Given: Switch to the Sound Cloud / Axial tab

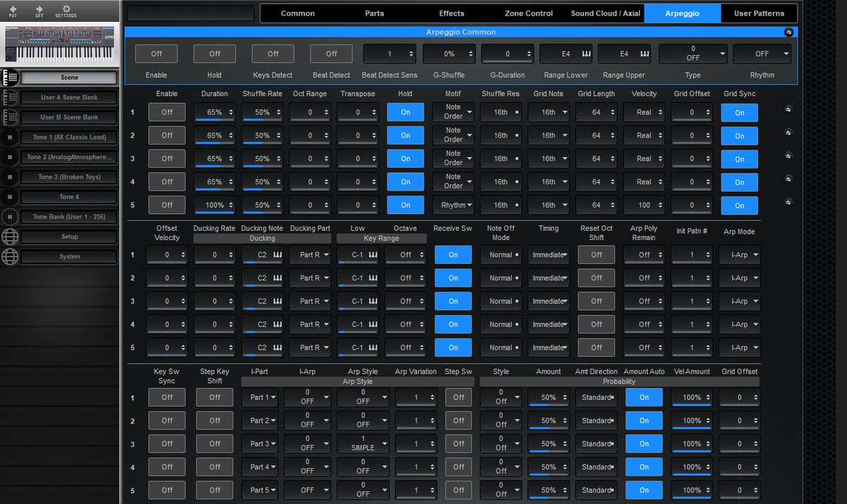Looking at the screenshot, I should [606, 13].
